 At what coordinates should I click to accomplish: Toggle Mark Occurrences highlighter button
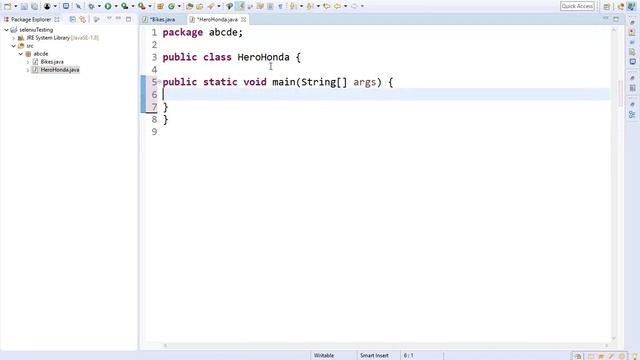(241, 6)
